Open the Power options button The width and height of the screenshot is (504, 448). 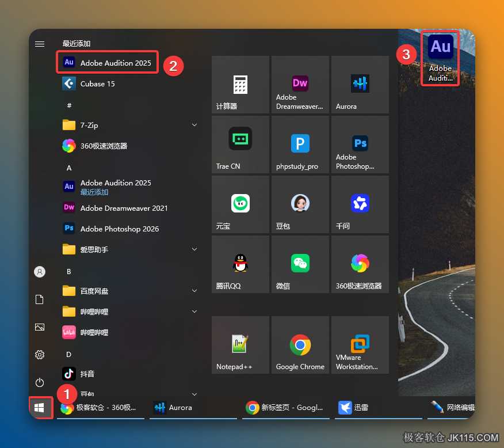pos(40,382)
